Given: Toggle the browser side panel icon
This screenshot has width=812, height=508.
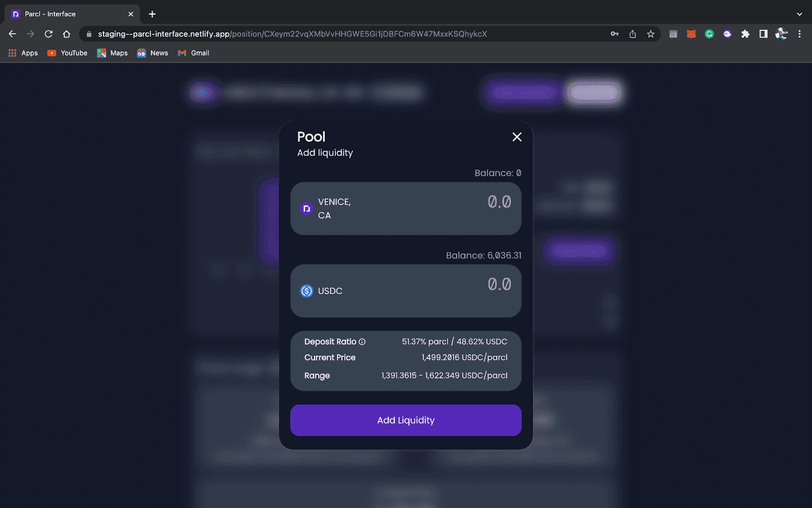Looking at the screenshot, I should tap(763, 34).
